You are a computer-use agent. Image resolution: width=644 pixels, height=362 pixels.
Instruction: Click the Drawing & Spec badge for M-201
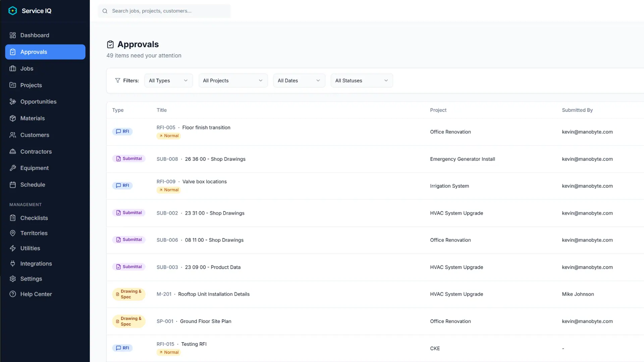click(x=129, y=294)
